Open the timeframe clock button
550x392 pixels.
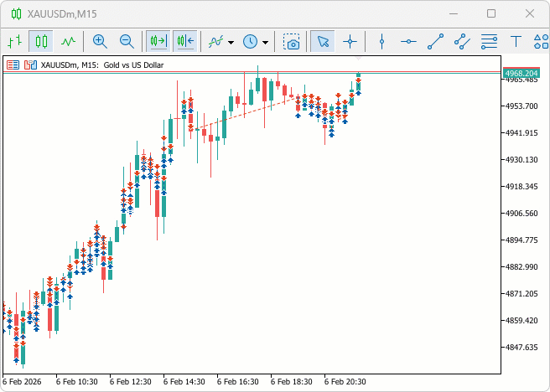click(250, 42)
